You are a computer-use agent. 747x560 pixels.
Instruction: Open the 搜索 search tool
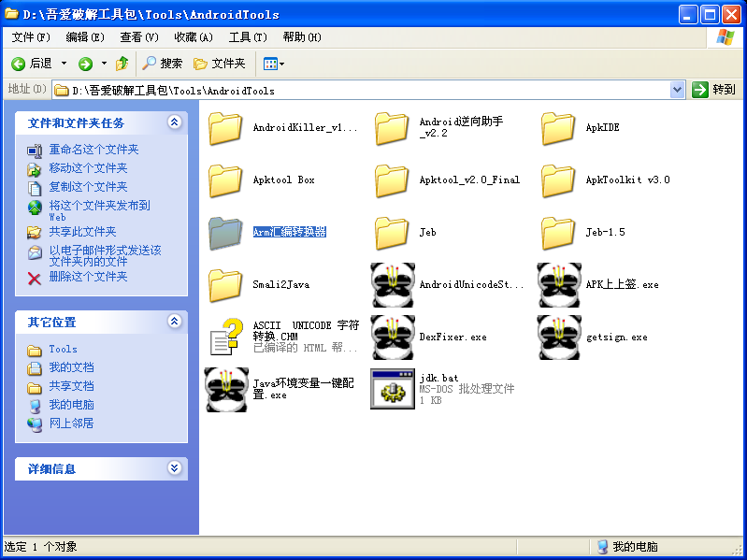tap(163, 64)
